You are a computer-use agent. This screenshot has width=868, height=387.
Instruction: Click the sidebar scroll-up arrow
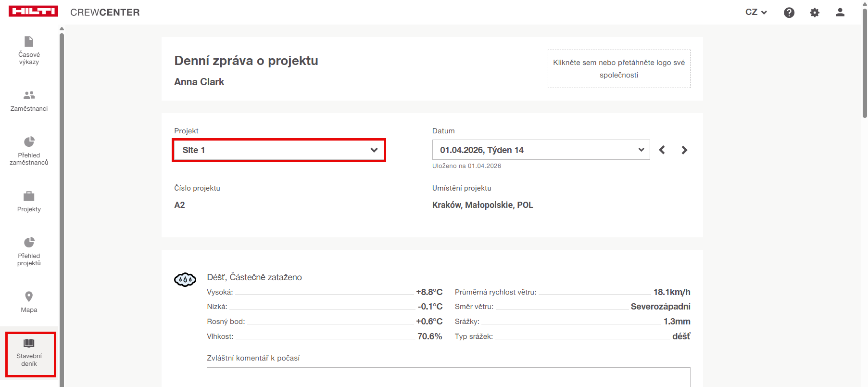pos(62,29)
